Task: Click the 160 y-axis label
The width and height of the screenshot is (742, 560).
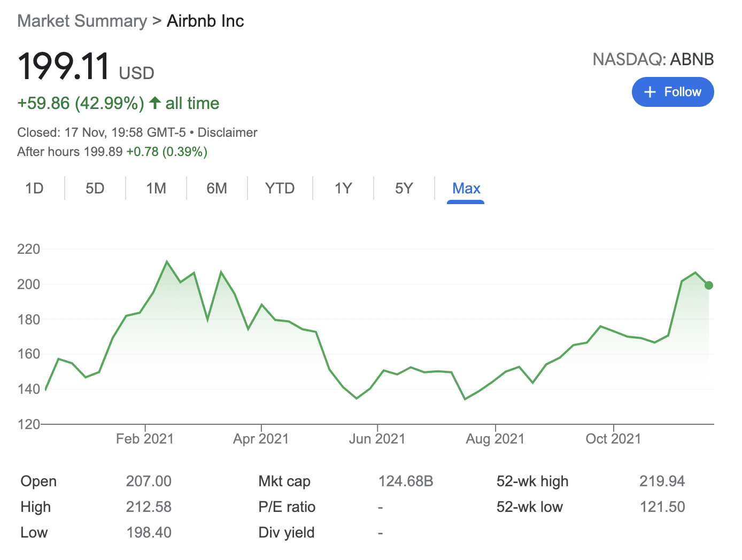Action: click(29, 354)
